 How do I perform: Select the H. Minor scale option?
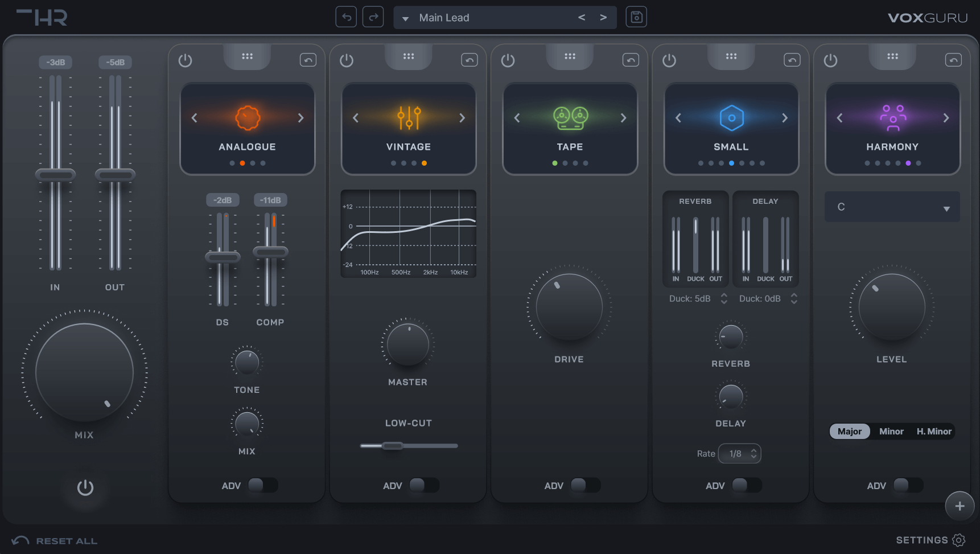(933, 432)
